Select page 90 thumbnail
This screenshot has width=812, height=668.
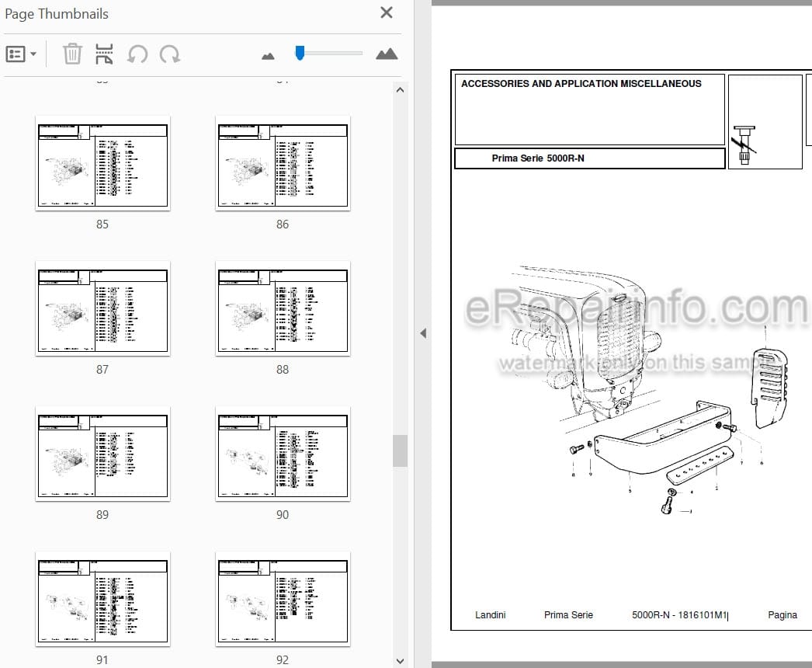point(283,454)
